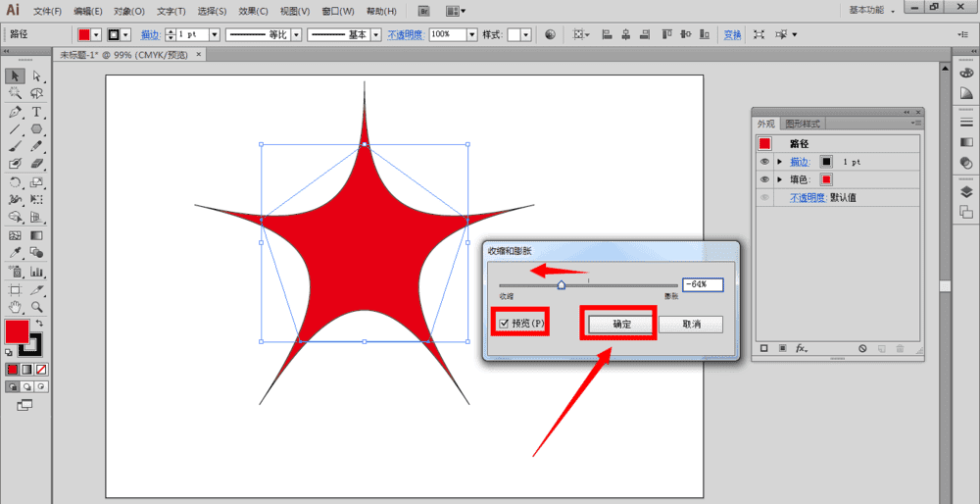
Task: Hide the Fill (填色) row eye icon
Action: 764,179
